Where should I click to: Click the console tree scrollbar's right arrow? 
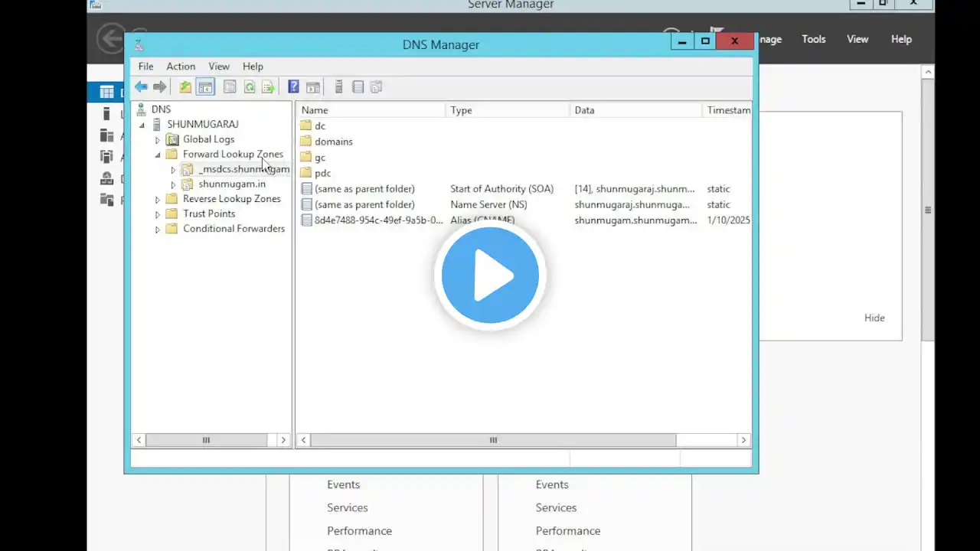(283, 440)
